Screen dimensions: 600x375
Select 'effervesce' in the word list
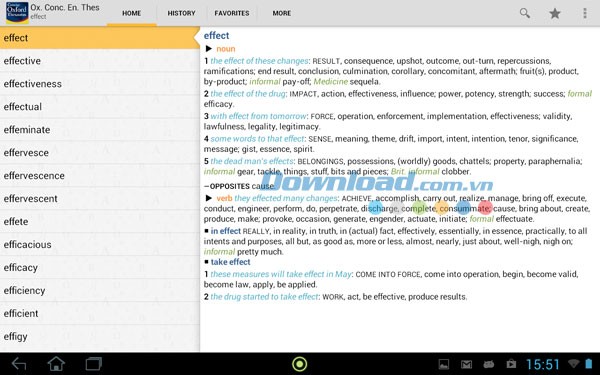pyautogui.click(x=99, y=152)
